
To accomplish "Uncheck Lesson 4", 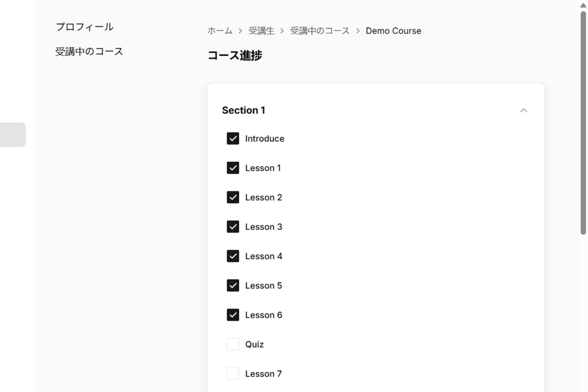I will (x=233, y=256).
